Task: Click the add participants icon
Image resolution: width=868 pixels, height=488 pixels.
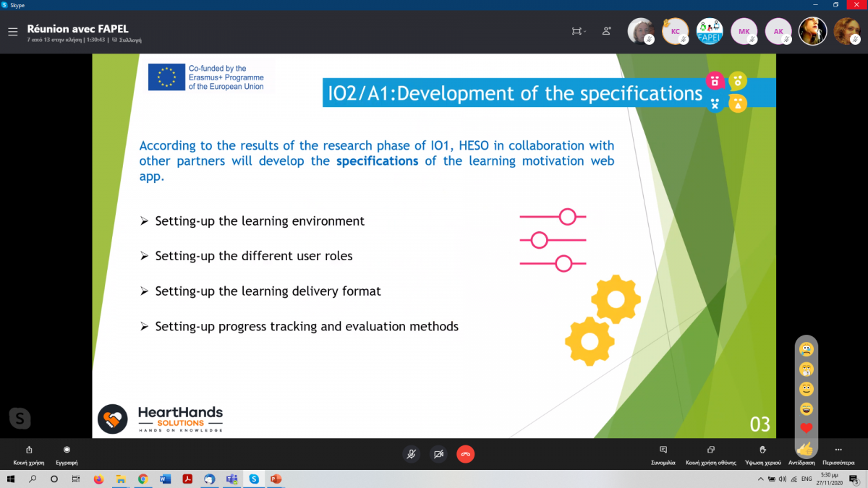Action: (x=606, y=31)
